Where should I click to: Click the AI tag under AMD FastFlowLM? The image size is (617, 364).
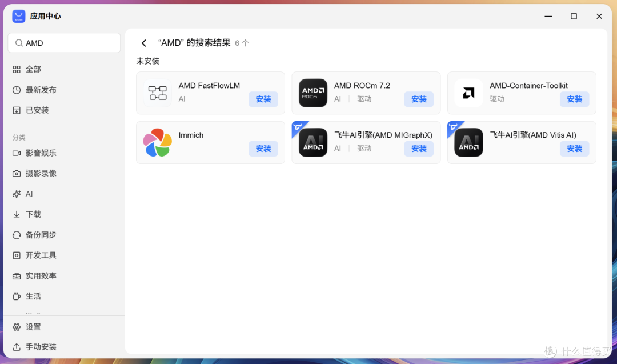(x=182, y=99)
